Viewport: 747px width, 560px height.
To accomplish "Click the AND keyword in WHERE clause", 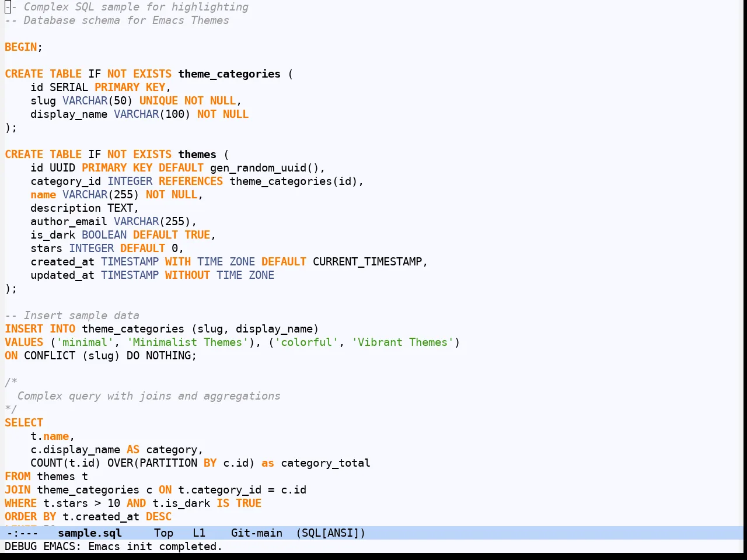I will point(136,503).
